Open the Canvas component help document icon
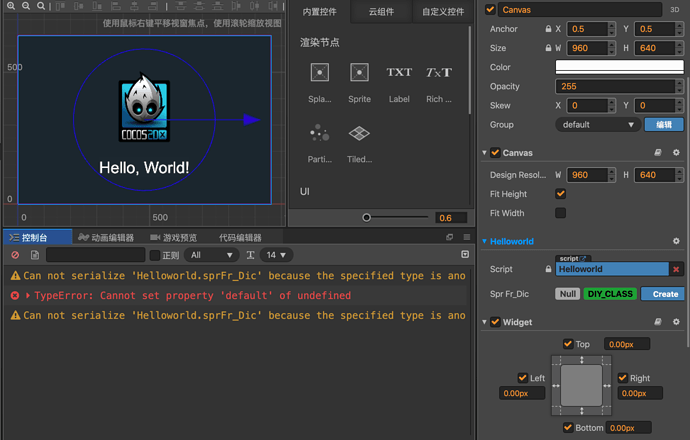 click(x=658, y=153)
